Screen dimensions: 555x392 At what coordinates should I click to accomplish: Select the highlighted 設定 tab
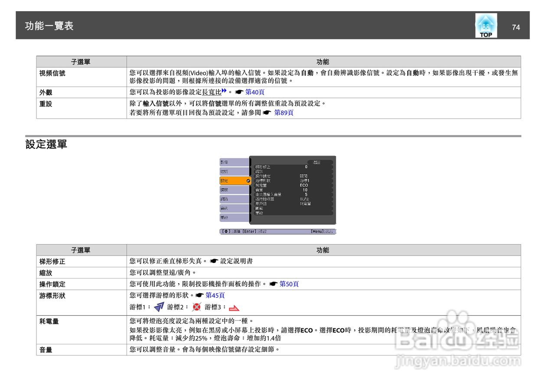[x=235, y=181]
